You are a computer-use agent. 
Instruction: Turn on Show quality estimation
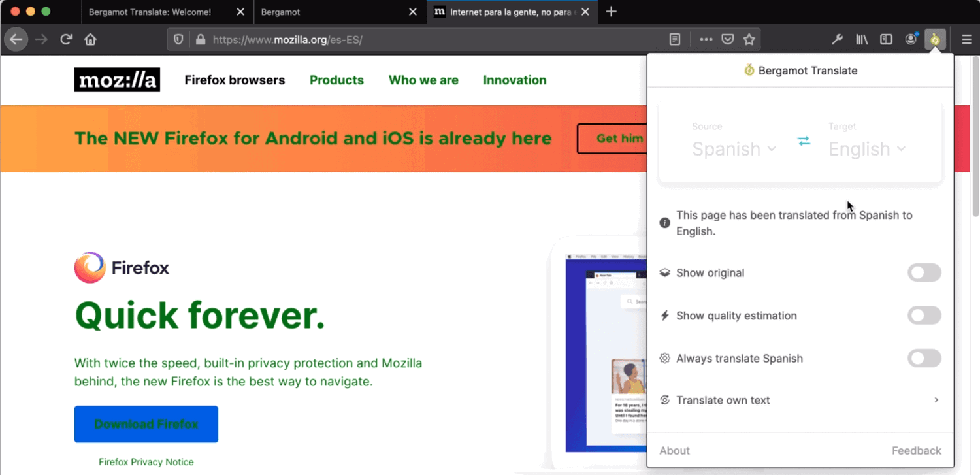tap(924, 316)
